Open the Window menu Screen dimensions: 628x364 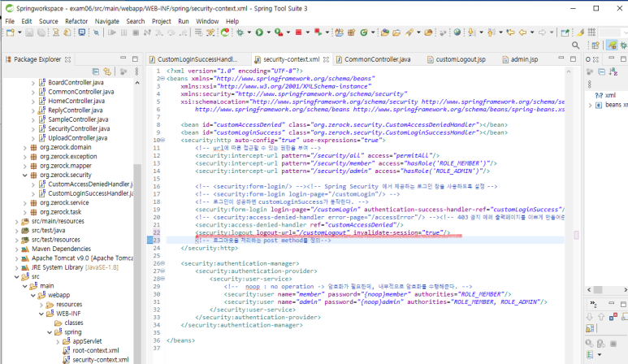(207, 21)
